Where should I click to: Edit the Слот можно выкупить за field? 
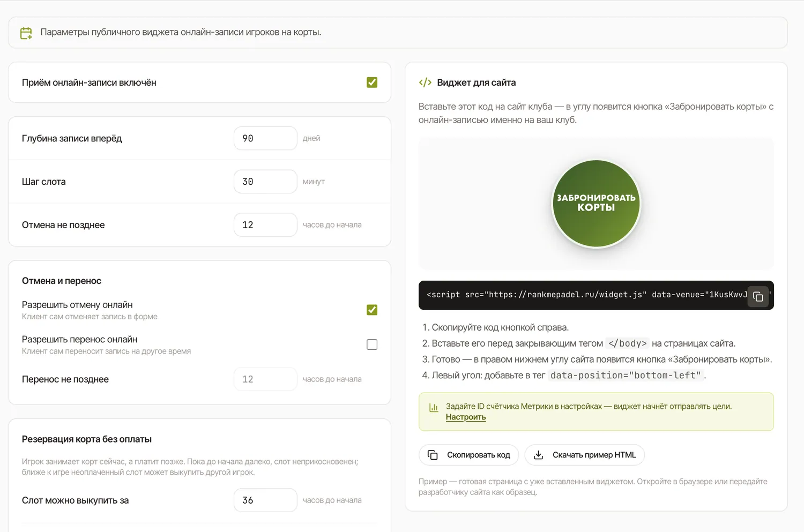[265, 500]
